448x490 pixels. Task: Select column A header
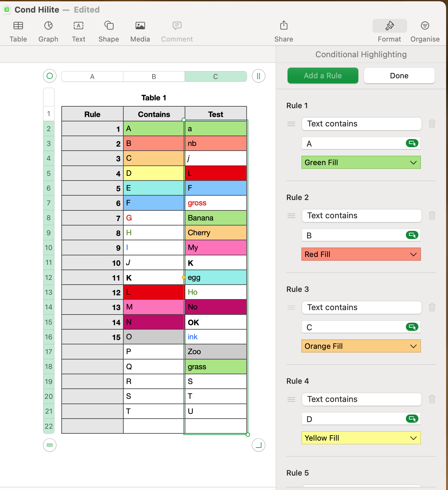click(92, 76)
